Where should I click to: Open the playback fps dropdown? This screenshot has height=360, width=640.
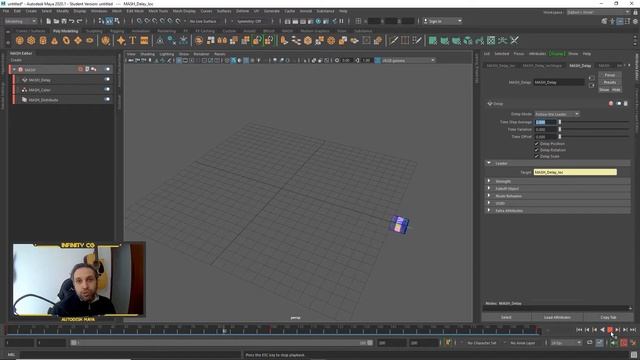[x=566, y=343]
